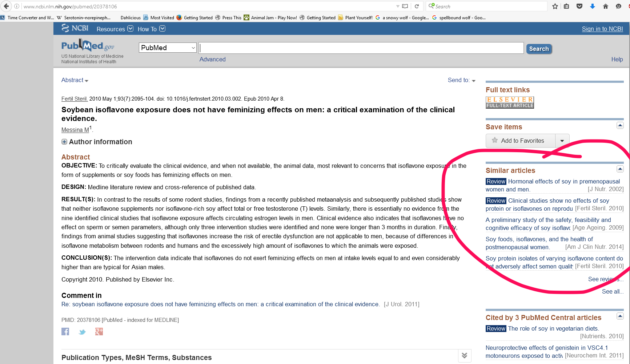
Task: Reload the page with refresh icon
Action: [417, 6]
